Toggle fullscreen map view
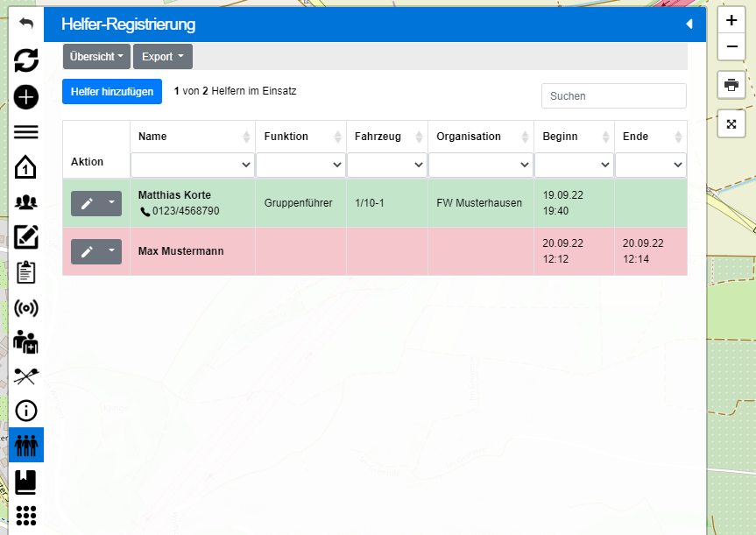The width and height of the screenshot is (756, 535). 731,123
